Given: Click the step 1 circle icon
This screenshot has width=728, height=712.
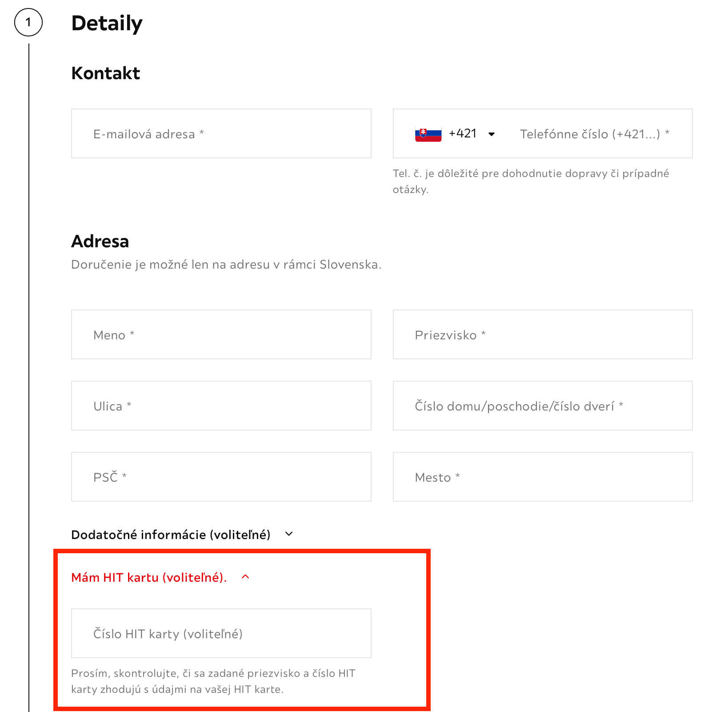Looking at the screenshot, I should coord(28,22).
